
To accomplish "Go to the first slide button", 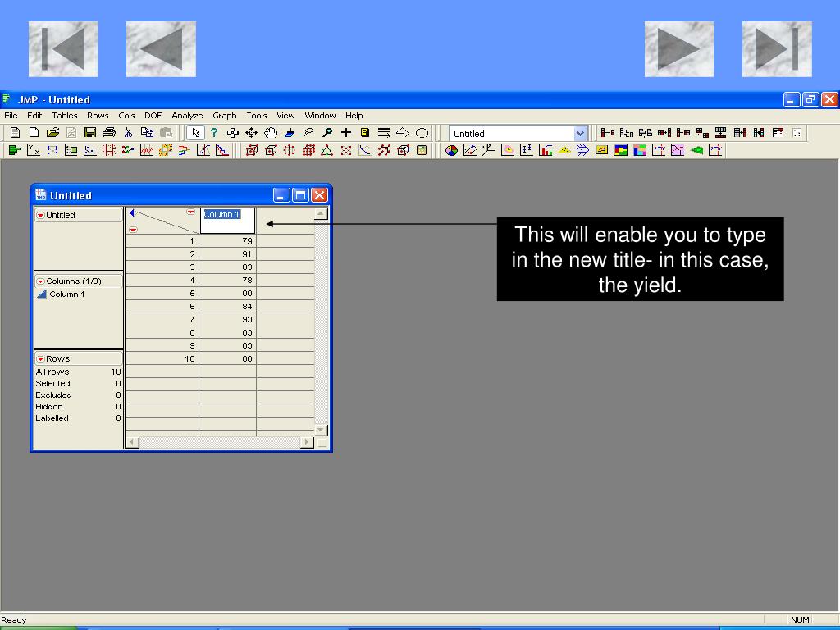I will pyautogui.click(x=63, y=49).
